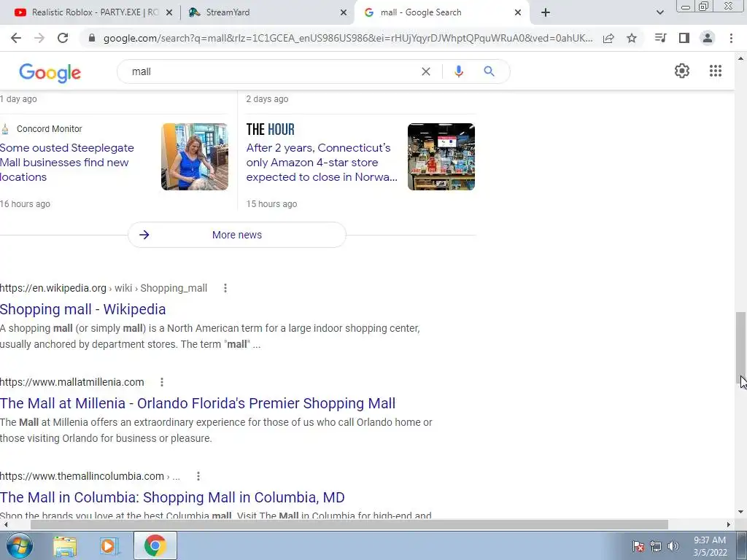
Task: Click the lock icon in address bar
Action: point(92,38)
